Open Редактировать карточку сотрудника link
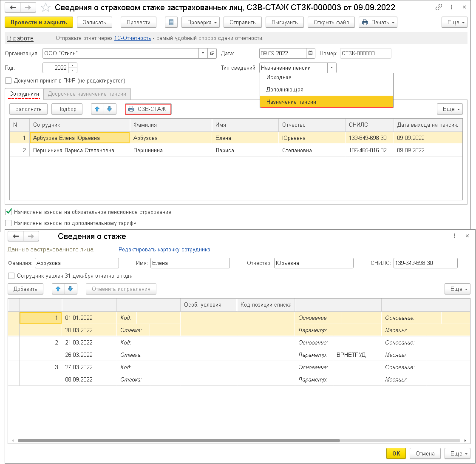 point(164,250)
